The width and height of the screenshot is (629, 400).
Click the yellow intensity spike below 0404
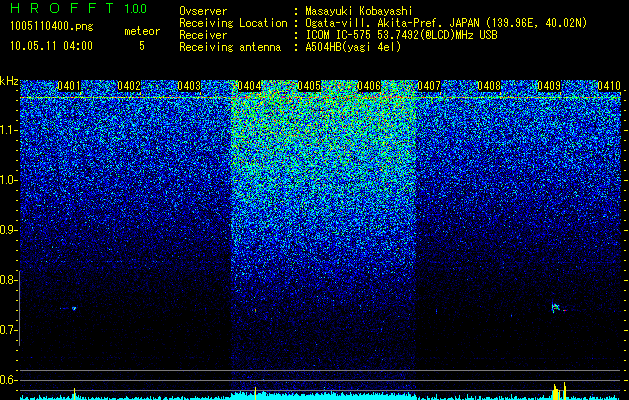256,393
